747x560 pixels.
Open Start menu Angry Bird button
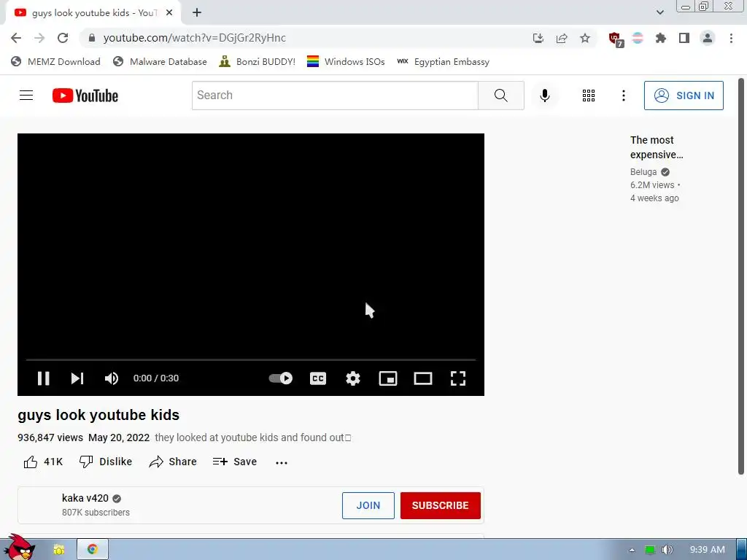click(x=19, y=548)
